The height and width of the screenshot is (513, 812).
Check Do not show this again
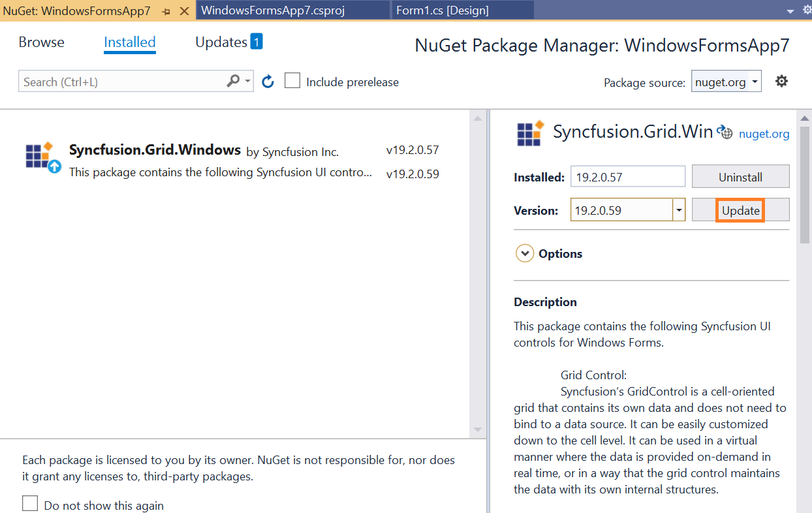(x=30, y=504)
